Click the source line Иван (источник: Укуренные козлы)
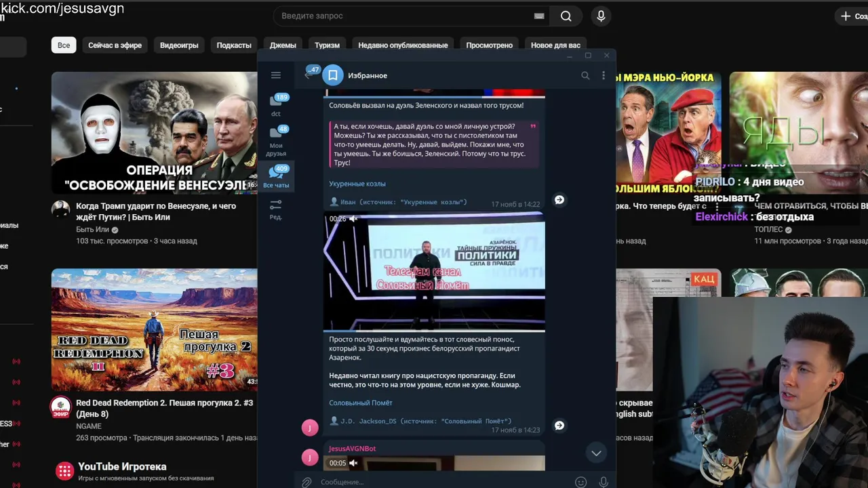Viewport: 868px width, 488px height. pos(398,202)
